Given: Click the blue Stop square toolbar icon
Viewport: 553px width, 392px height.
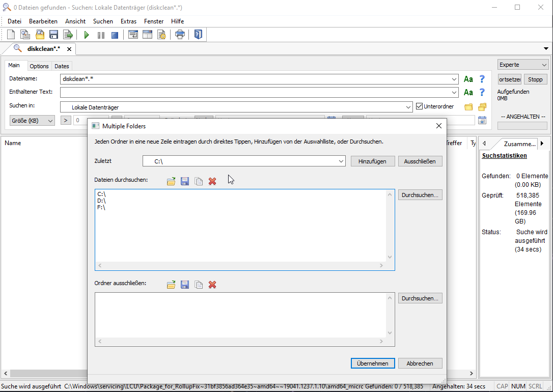Looking at the screenshot, I should pyautogui.click(x=115, y=35).
